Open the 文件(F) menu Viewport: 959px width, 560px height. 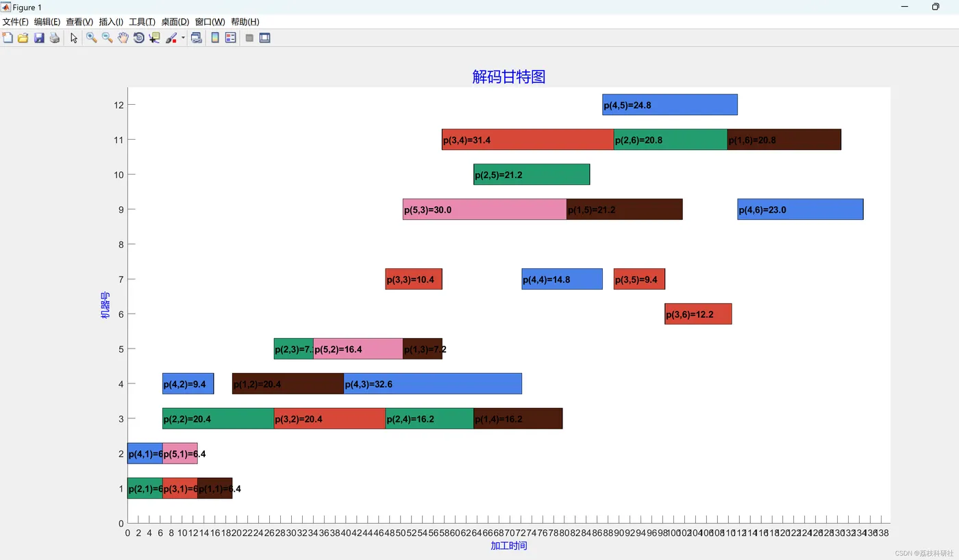click(x=14, y=21)
